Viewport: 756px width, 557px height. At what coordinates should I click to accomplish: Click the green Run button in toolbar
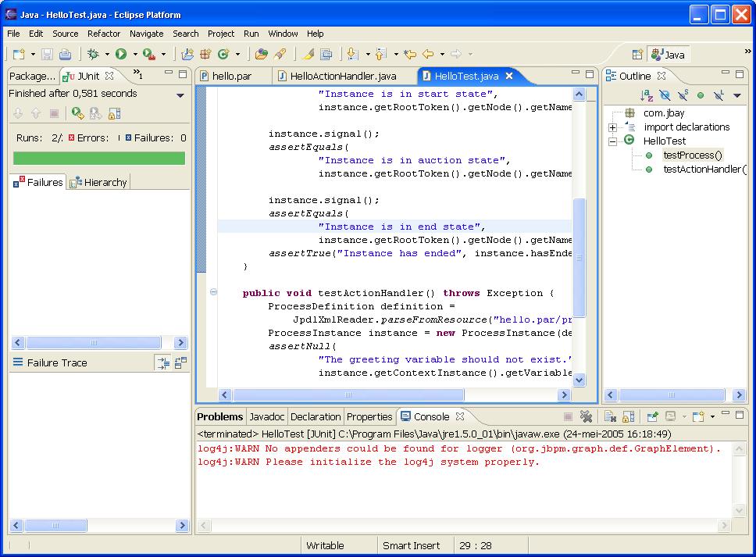(x=121, y=54)
